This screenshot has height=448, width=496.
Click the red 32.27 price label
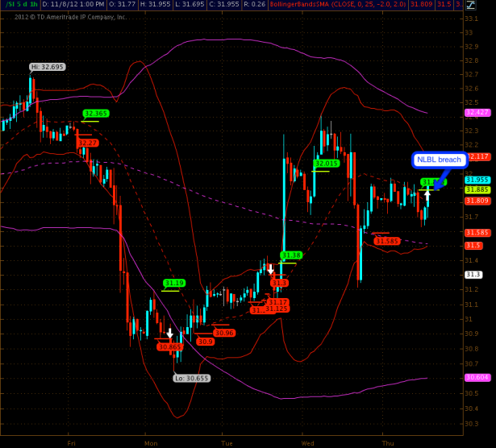(x=88, y=143)
